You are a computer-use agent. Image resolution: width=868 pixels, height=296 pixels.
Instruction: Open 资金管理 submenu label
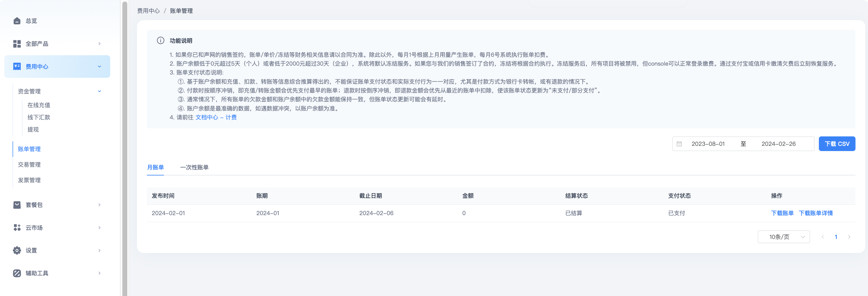tap(29, 91)
